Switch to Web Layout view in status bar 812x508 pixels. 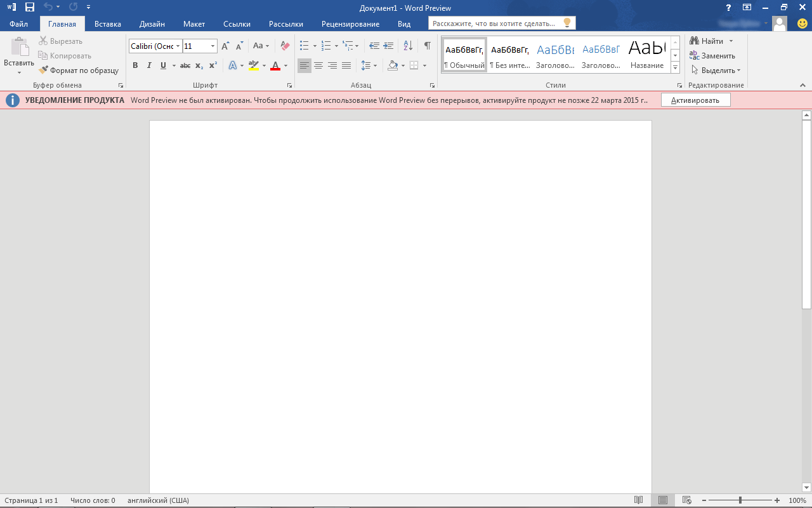(686, 500)
